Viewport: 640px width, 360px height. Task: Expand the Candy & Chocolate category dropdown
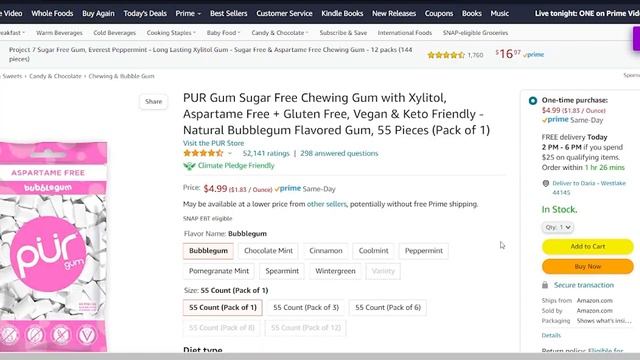[x=280, y=33]
